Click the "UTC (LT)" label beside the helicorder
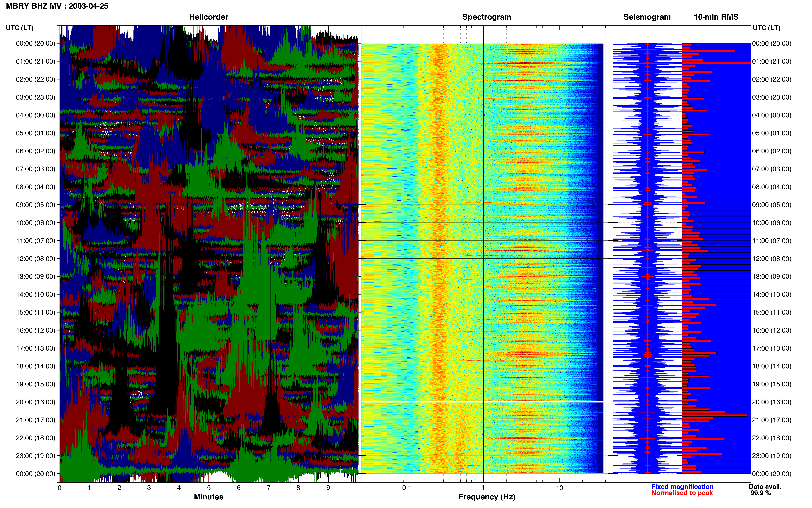The image size is (812, 508). (20, 28)
